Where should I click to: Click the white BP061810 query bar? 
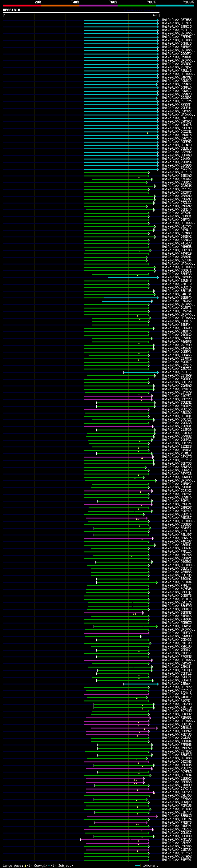tap(81, 12)
